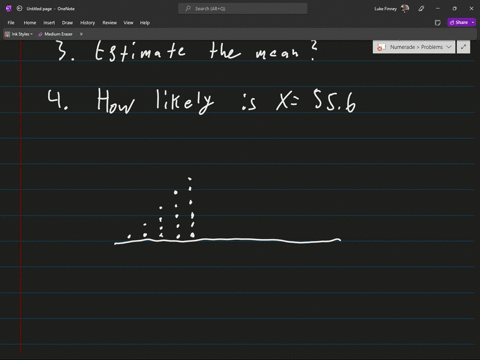Open Luke Finney account profile picture
The height and width of the screenshot is (360, 480).
coord(405,8)
